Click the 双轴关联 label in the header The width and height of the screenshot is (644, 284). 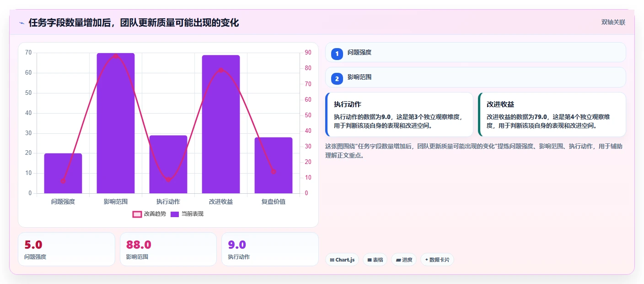[613, 22]
